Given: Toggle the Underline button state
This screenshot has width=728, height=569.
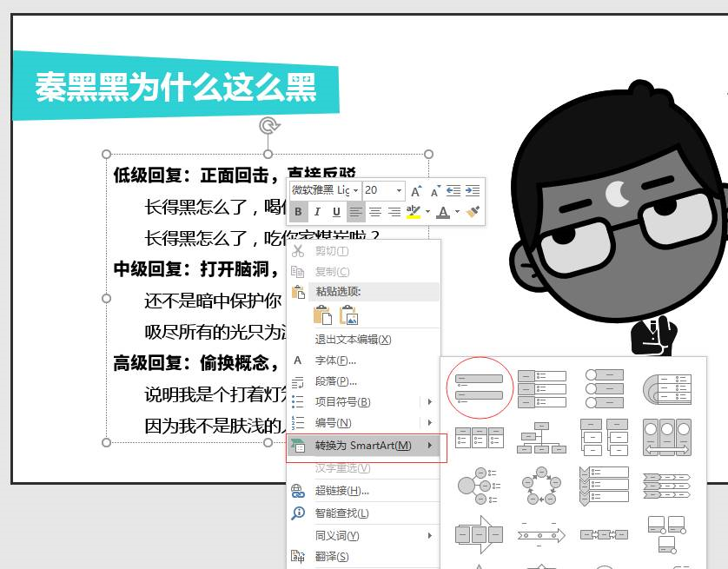Looking at the screenshot, I should click(x=336, y=211).
